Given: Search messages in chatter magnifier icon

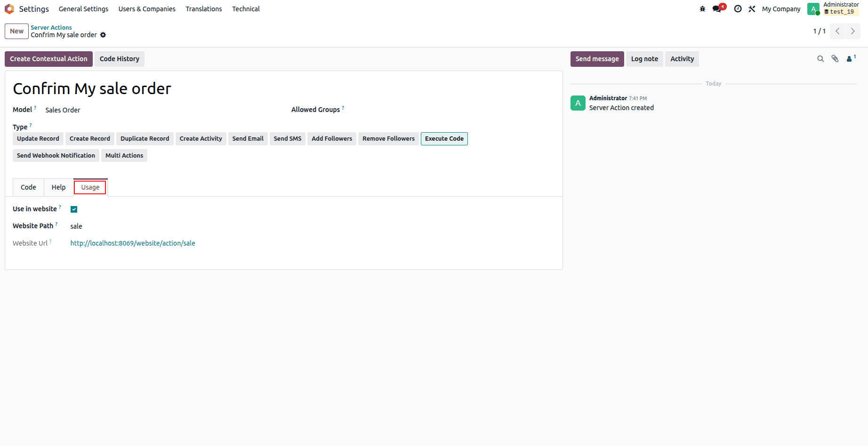Looking at the screenshot, I should tap(820, 59).
